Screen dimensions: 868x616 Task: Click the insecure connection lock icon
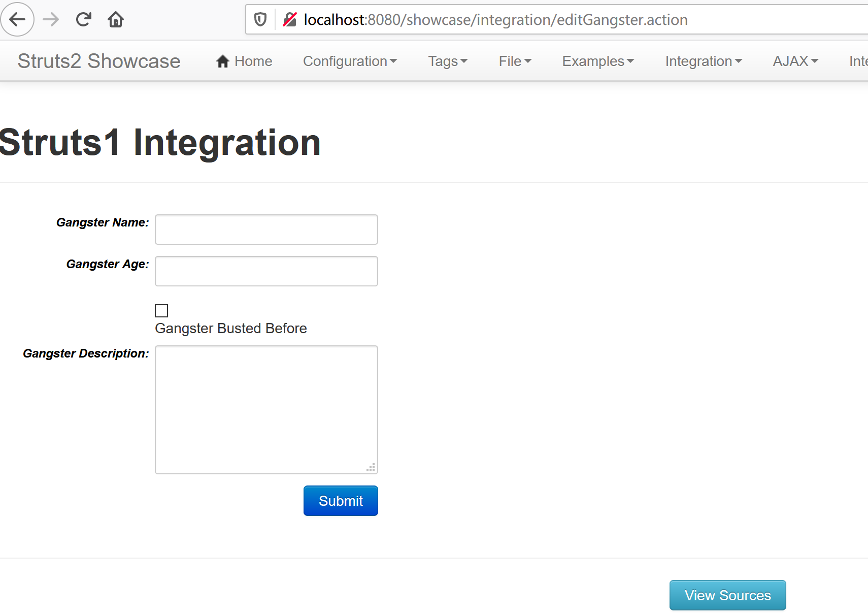[x=290, y=20]
